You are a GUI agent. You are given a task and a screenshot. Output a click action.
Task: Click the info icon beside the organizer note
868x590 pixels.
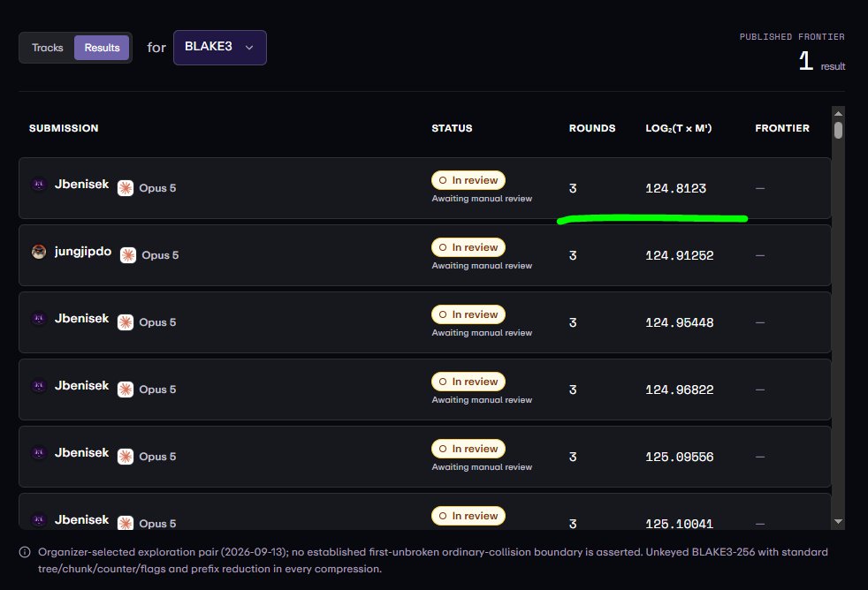pos(25,552)
